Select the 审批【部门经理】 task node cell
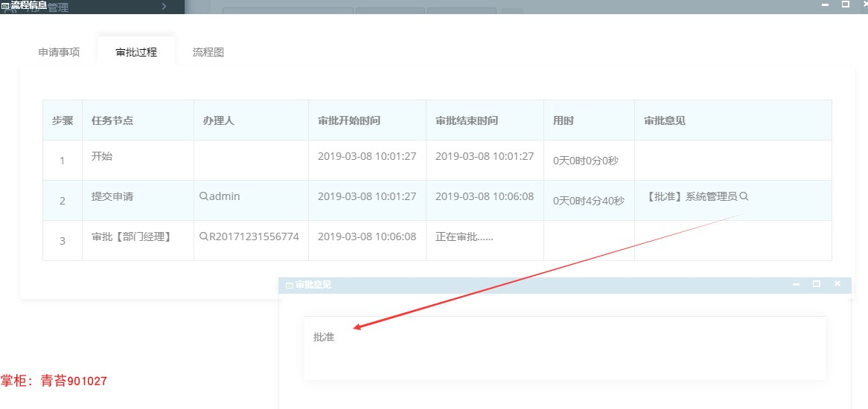This screenshot has height=409, width=868. tap(138, 240)
